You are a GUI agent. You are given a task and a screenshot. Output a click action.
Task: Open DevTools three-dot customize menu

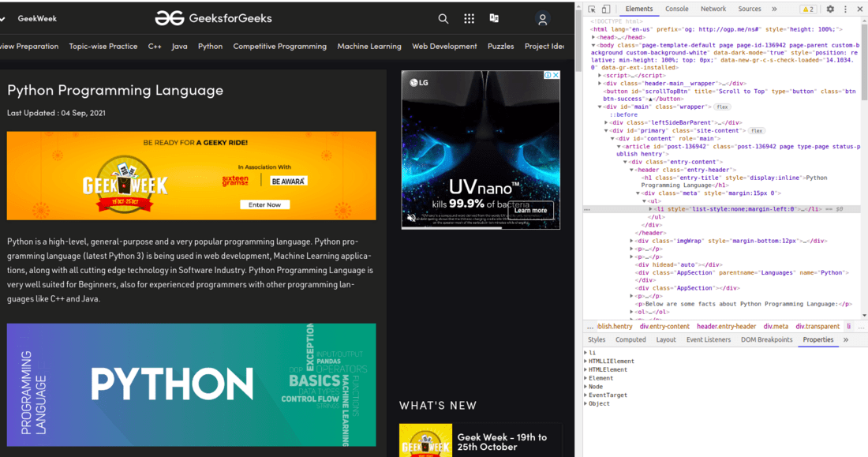coord(845,9)
